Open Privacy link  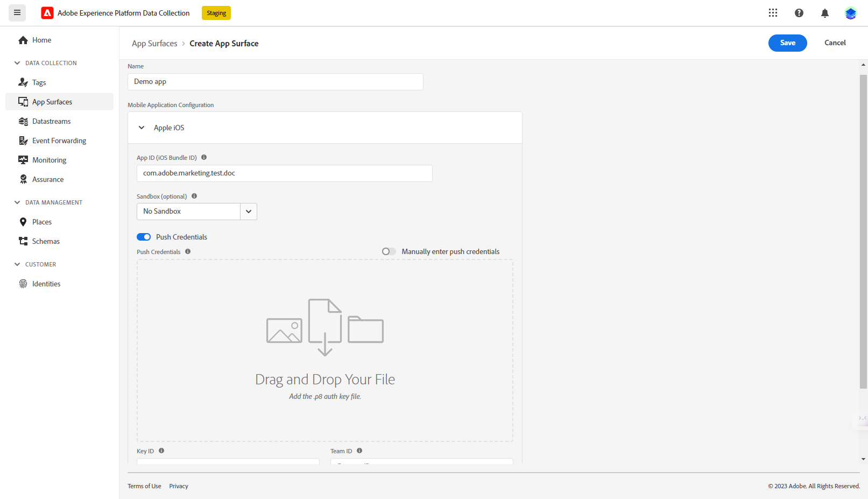coord(179,486)
